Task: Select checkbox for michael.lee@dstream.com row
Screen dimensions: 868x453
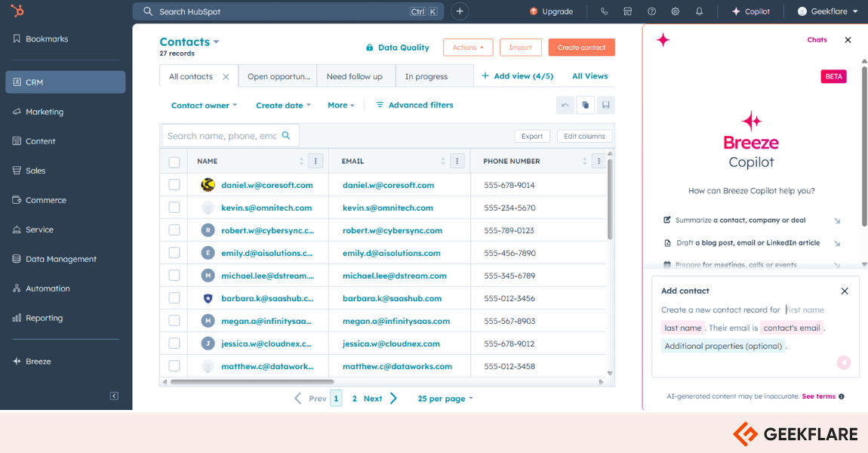Action: pos(174,276)
